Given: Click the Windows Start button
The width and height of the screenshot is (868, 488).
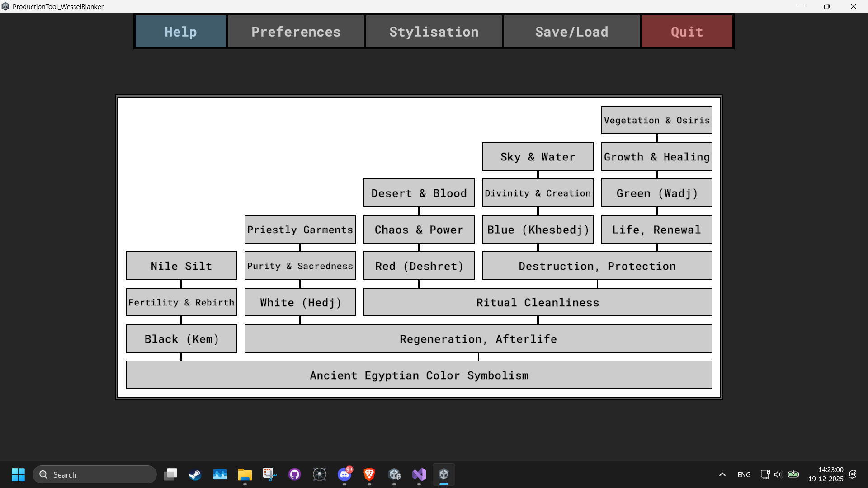Looking at the screenshot, I should (x=19, y=474).
